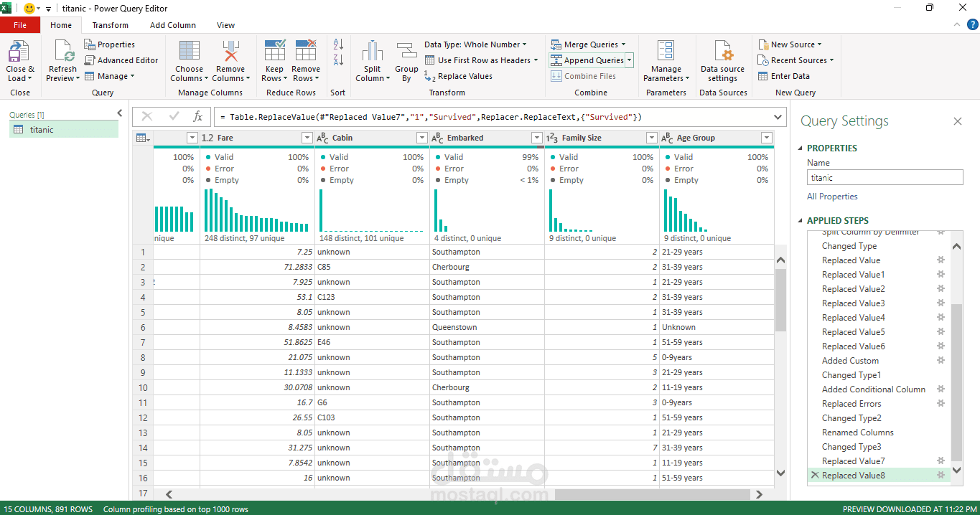Change the Embarked column data type icon
Screen dimensions: 980x515
[x=437, y=138]
